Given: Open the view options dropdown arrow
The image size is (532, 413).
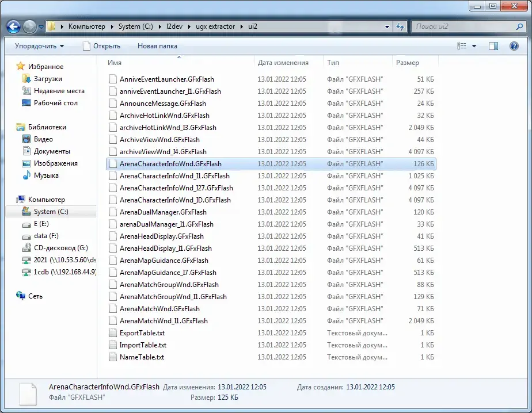Looking at the screenshot, I should [474, 46].
